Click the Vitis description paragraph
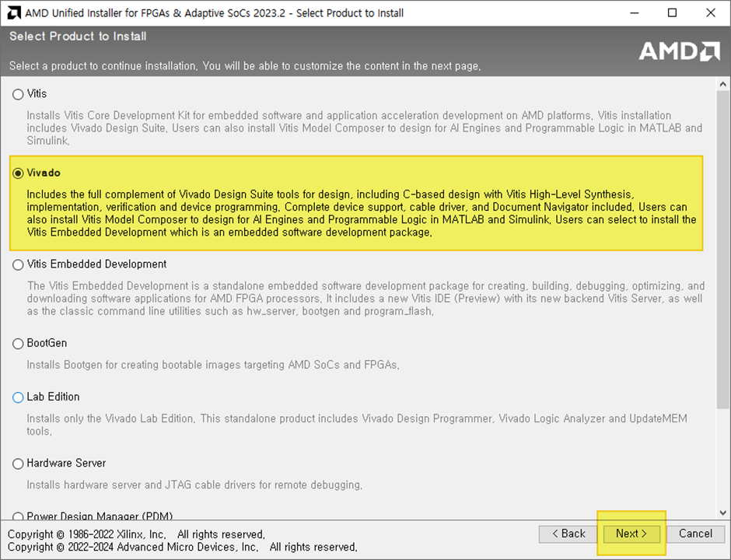 click(365, 128)
